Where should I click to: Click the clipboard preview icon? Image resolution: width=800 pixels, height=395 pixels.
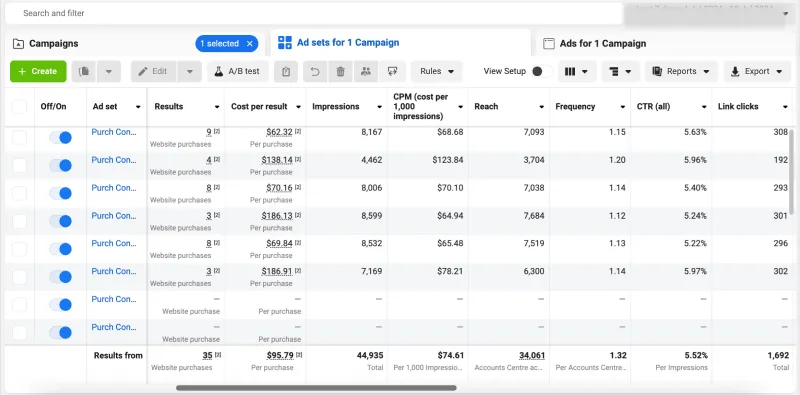[x=286, y=71]
